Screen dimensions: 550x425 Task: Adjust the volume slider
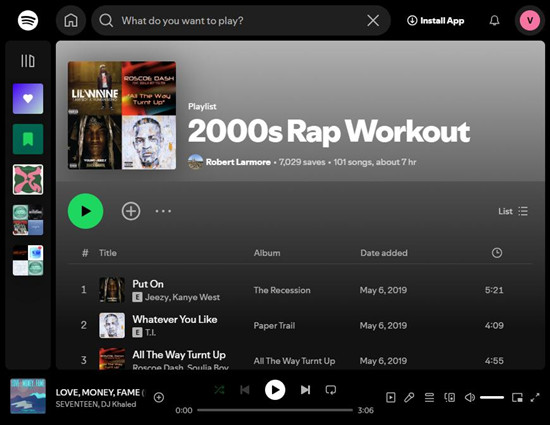tap(492, 397)
